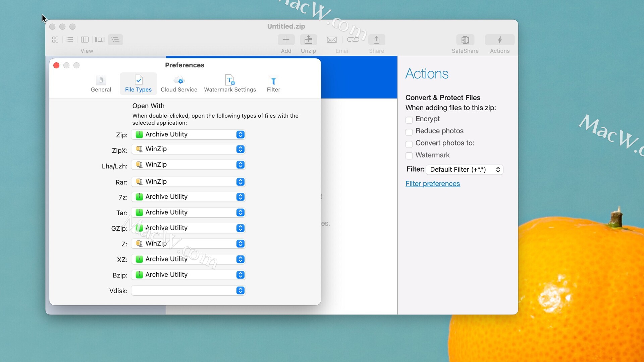This screenshot has height=362, width=644.
Task: Check the Reduce photos option
Action: (409, 132)
